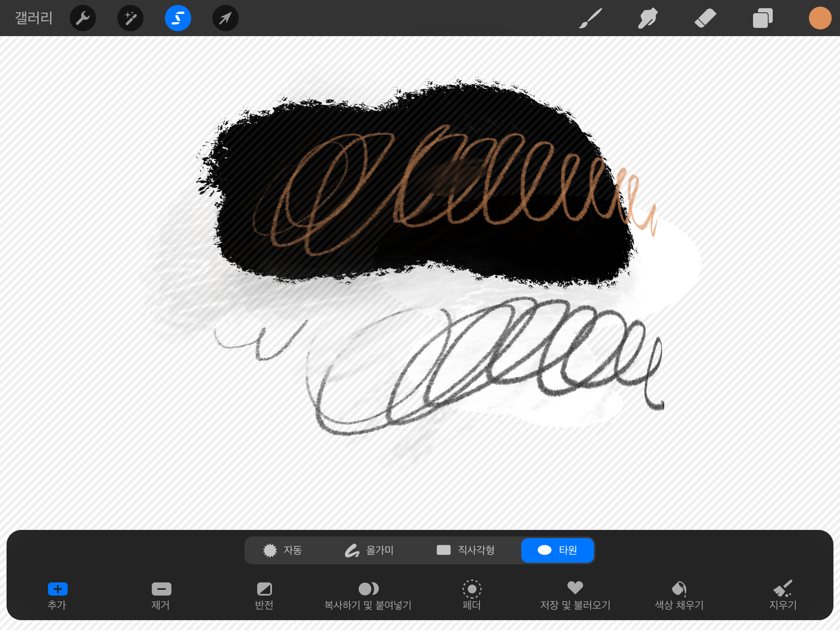Select the Paint brush tool
This screenshot has height=630, width=840.
point(591,18)
